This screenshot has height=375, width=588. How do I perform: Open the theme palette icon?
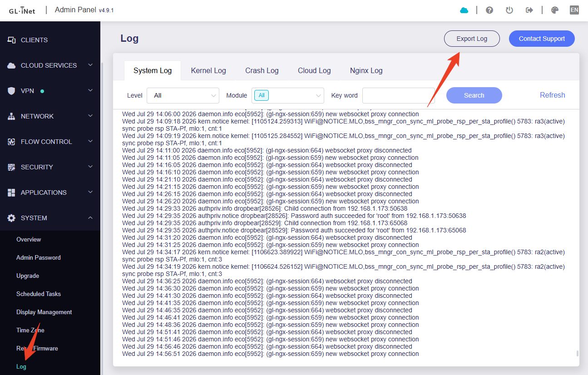(x=554, y=10)
